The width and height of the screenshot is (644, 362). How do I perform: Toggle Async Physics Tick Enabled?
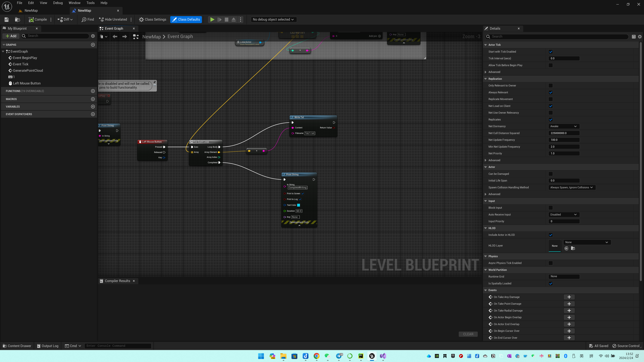tap(550, 263)
